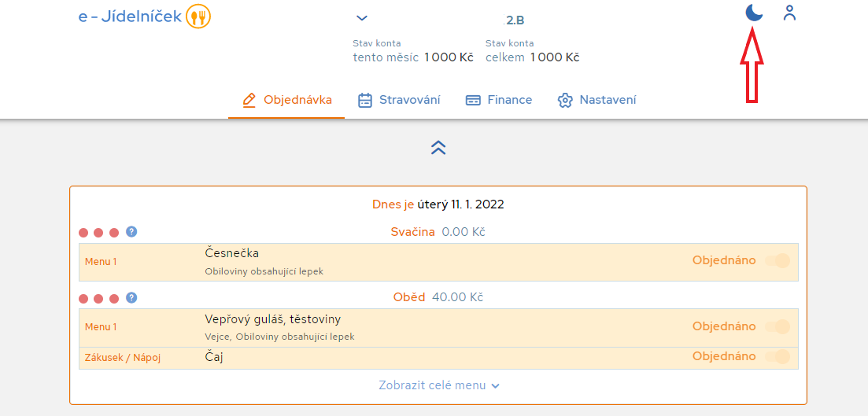Toggle the Čaj order switch
868x416 pixels.
778,357
